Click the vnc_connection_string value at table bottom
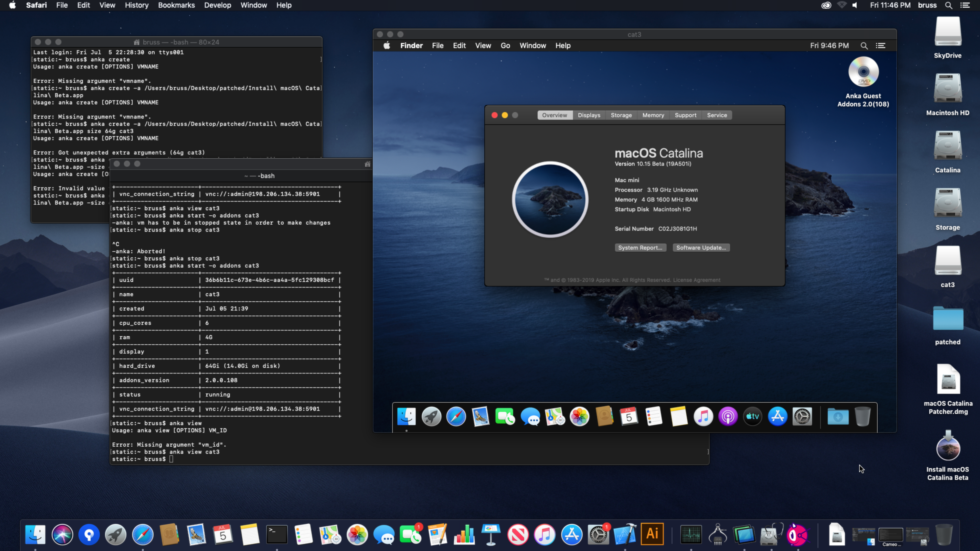Viewport: 980px width, 551px height. pos(262,409)
